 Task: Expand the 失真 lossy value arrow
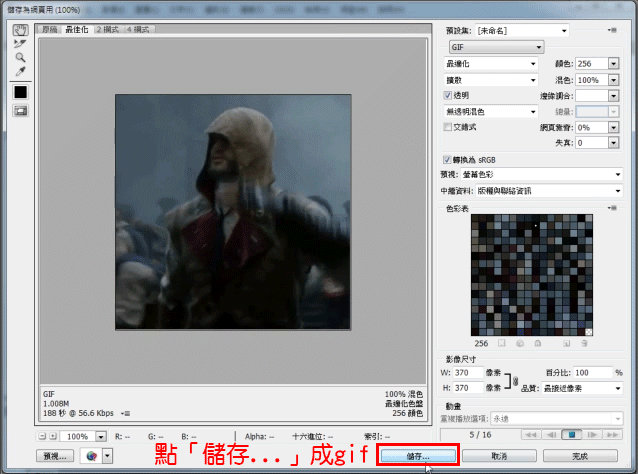pyautogui.click(x=613, y=142)
